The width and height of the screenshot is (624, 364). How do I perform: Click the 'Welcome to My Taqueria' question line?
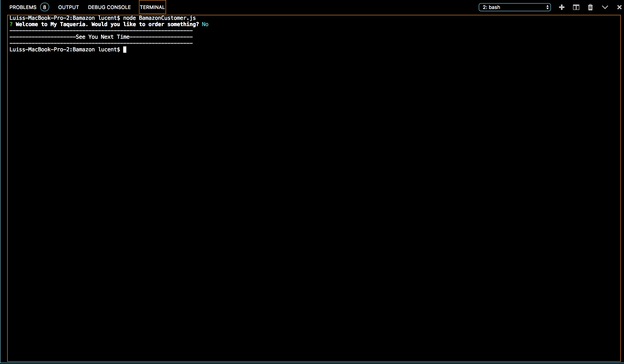[x=107, y=24]
